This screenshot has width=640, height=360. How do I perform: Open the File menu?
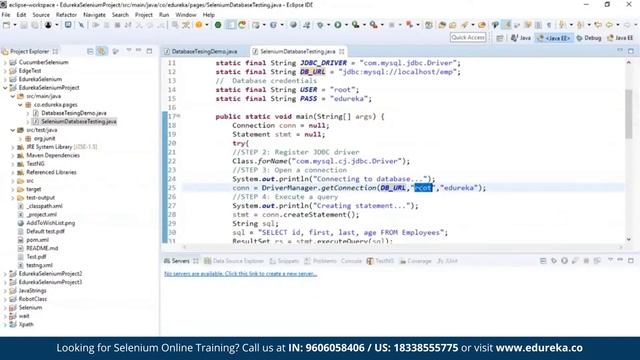coord(6,15)
